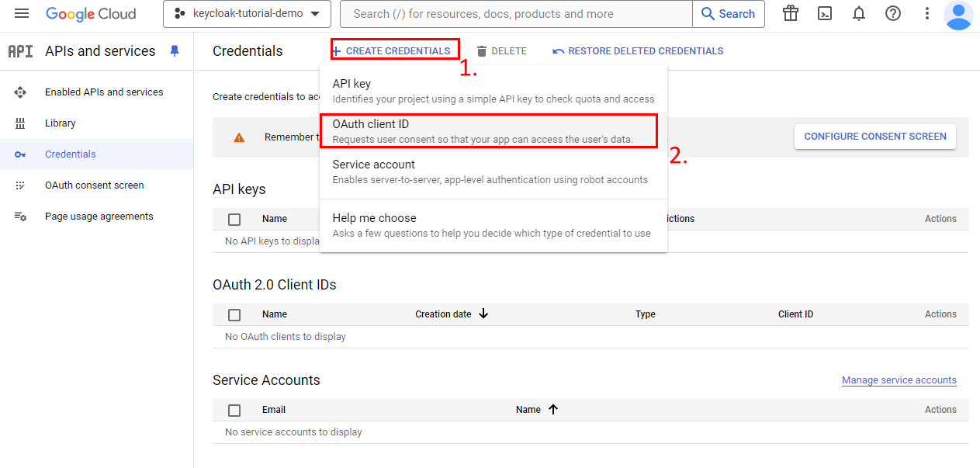Choose Service account option

(x=493, y=172)
